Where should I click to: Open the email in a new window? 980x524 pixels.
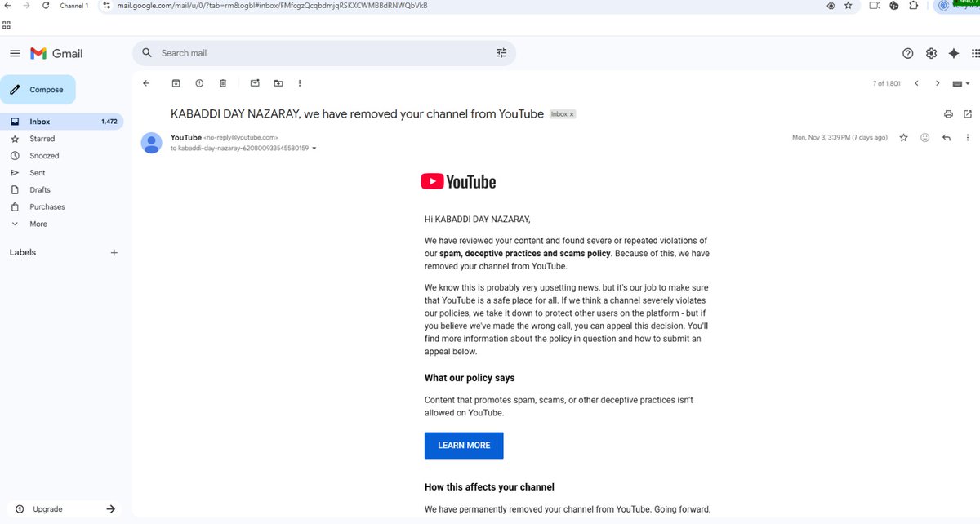point(968,114)
